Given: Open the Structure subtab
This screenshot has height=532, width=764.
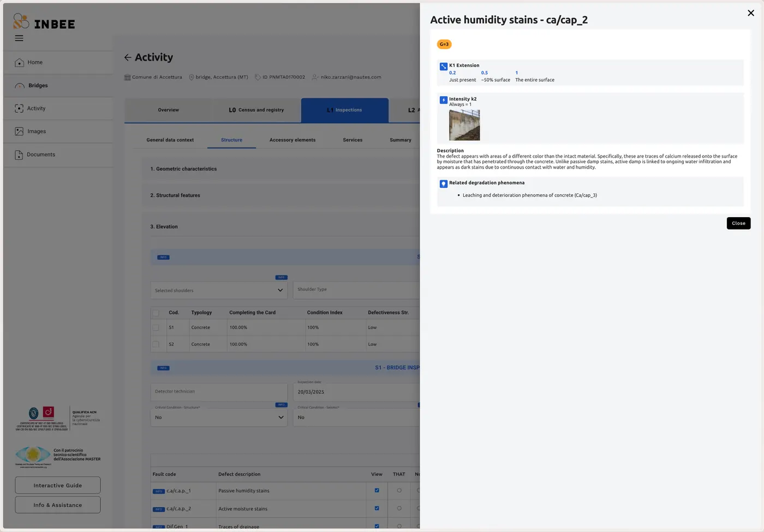Looking at the screenshot, I should pos(231,140).
